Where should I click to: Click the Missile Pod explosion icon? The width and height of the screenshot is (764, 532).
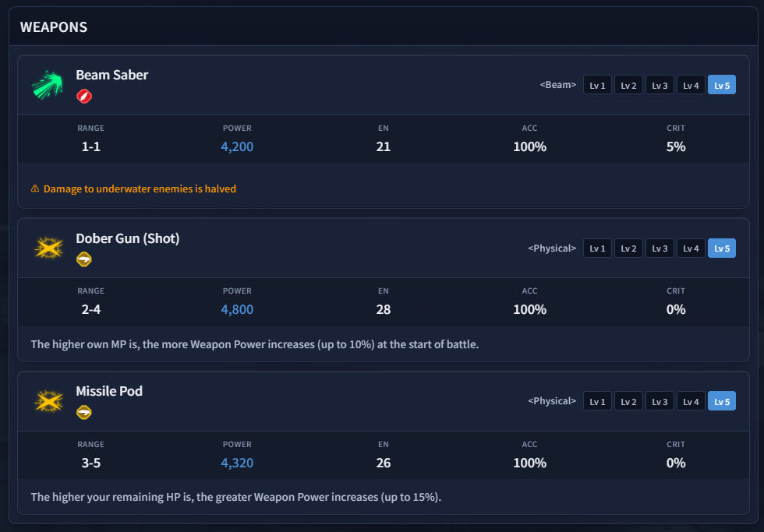pos(48,402)
